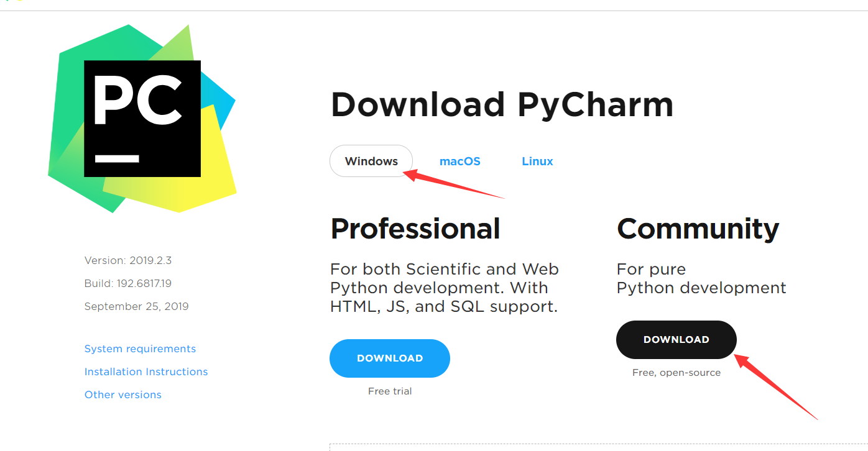The width and height of the screenshot is (868, 451).
Task: View Other versions of PyCharm
Action: click(x=122, y=394)
